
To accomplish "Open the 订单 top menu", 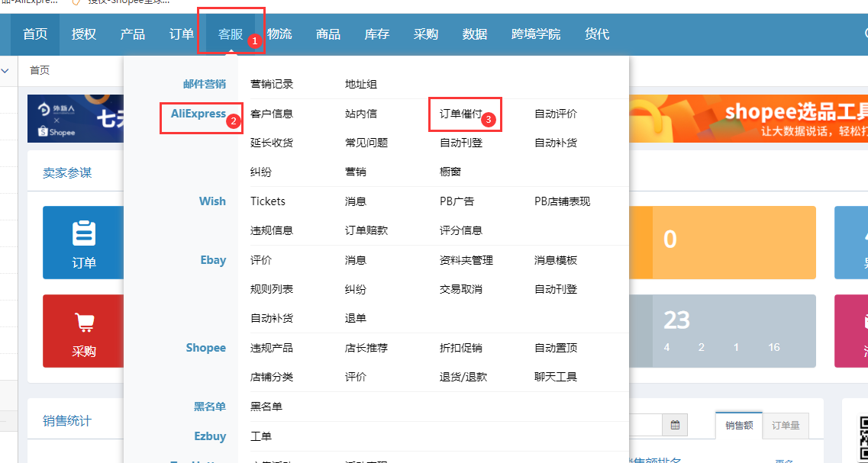I will [181, 34].
